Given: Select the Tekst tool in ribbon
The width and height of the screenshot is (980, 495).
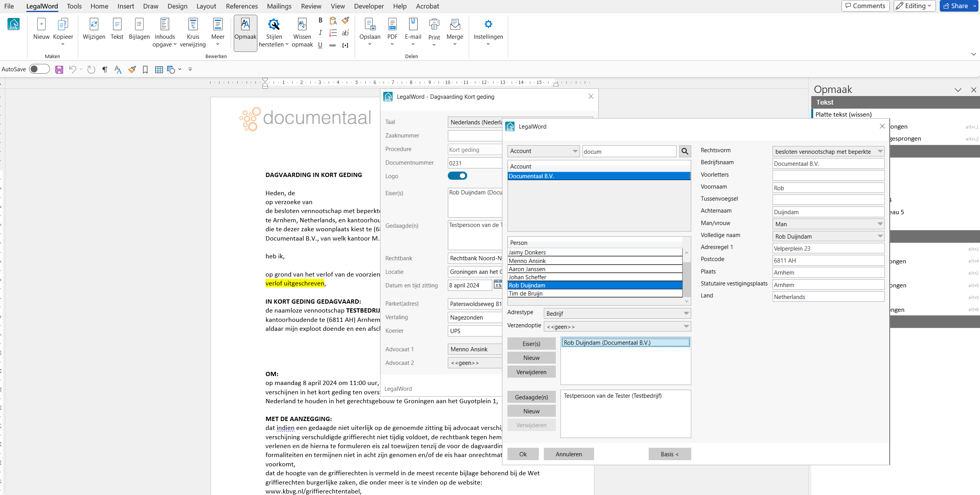Looking at the screenshot, I should [x=117, y=29].
